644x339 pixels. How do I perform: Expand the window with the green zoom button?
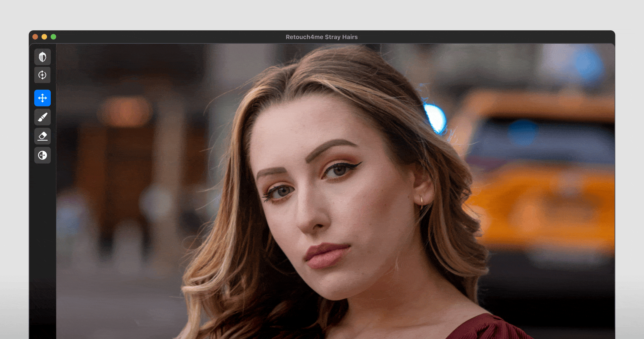point(53,37)
